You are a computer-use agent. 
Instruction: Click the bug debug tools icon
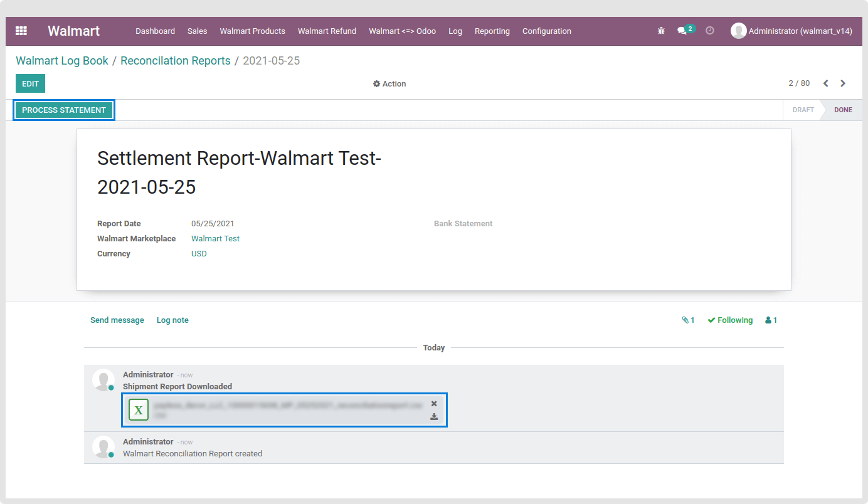click(x=661, y=31)
